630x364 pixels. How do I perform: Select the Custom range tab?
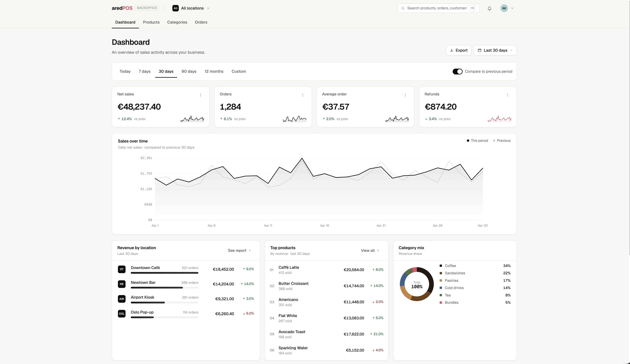[x=238, y=72]
